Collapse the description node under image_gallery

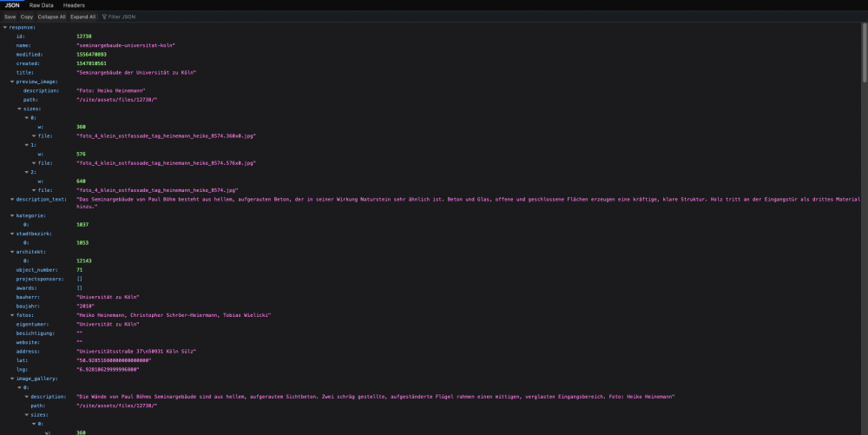(x=27, y=396)
